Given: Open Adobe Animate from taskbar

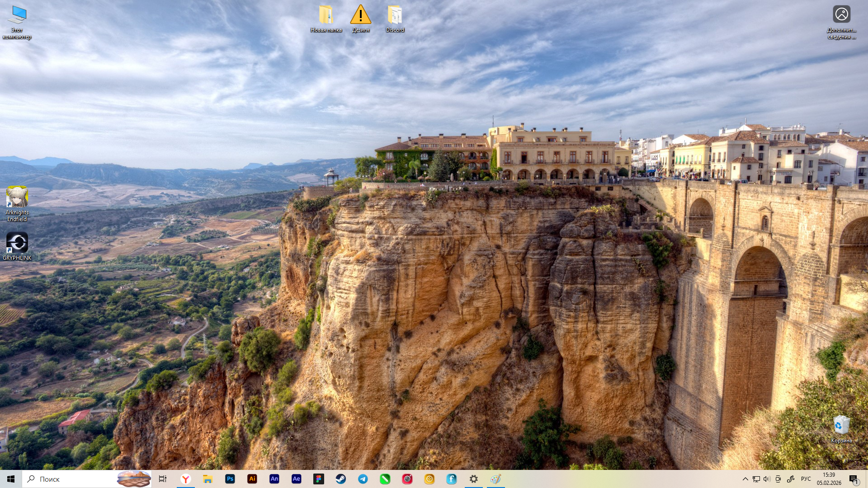Looking at the screenshot, I should tap(274, 479).
